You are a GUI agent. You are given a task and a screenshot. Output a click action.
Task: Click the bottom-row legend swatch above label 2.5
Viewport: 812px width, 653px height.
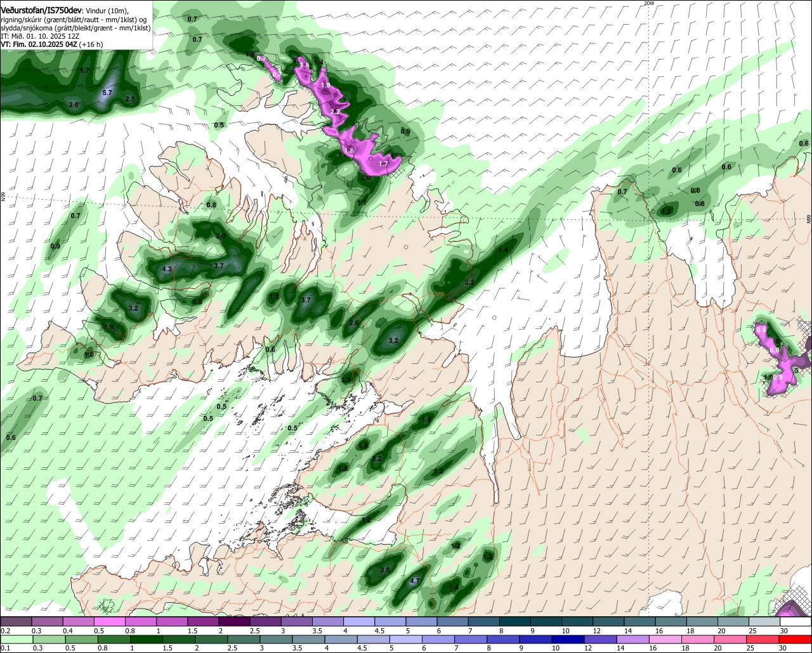point(244,640)
